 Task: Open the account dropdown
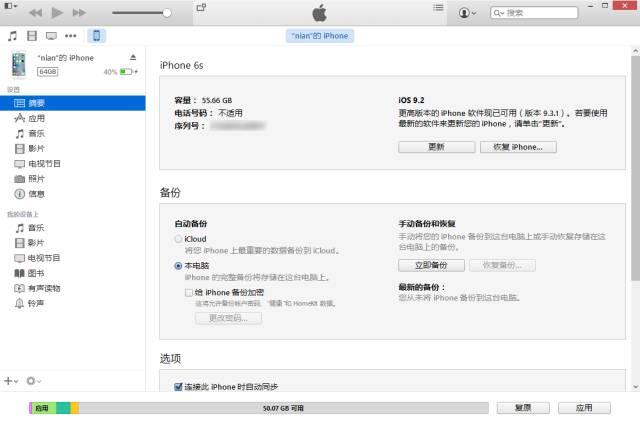pyautogui.click(x=467, y=13)
